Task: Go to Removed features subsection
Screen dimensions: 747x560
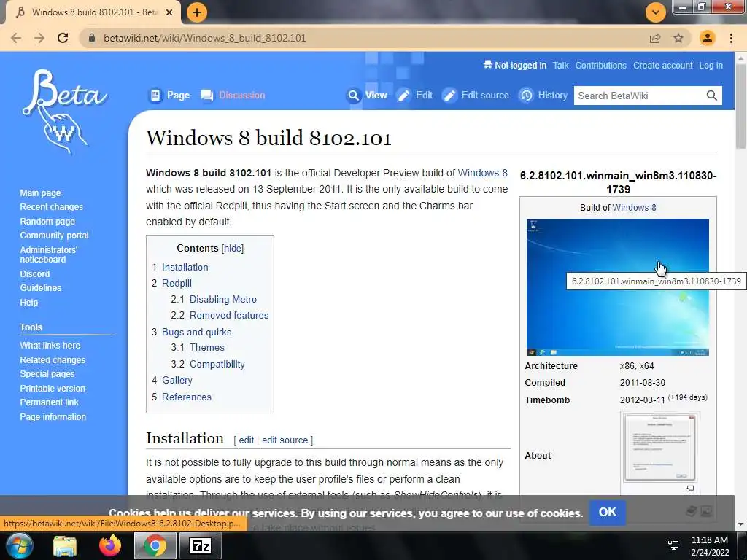Action: point(229,315)
